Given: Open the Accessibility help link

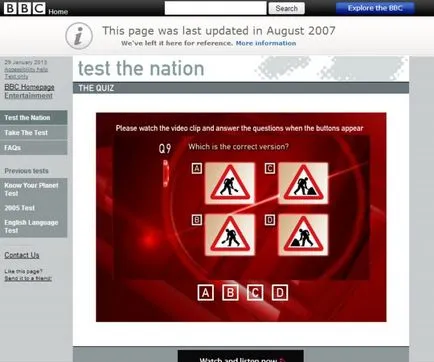Looking at the screenshot, I should (x=26, y=69).
